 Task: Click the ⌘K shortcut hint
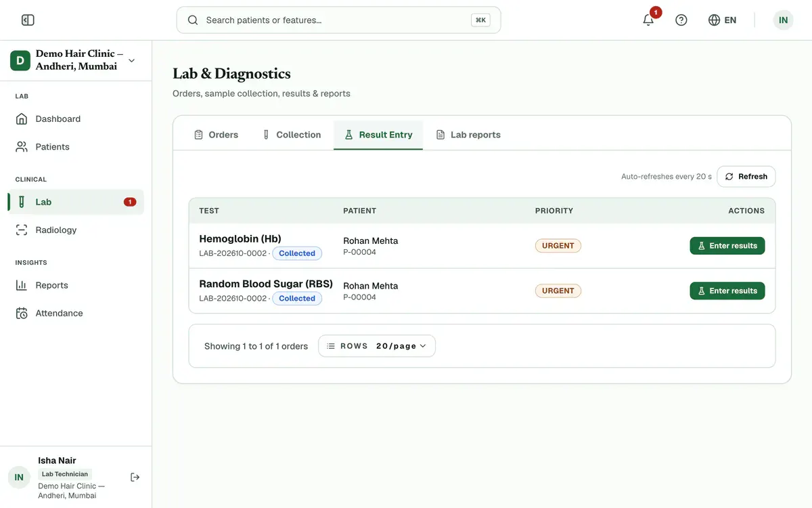480,20
